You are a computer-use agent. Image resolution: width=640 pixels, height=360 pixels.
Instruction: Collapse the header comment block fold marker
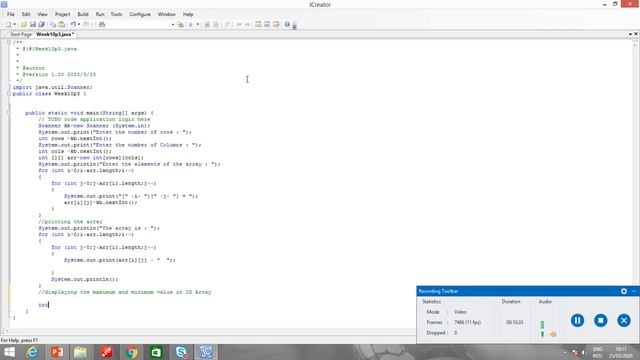click(9, 42)
